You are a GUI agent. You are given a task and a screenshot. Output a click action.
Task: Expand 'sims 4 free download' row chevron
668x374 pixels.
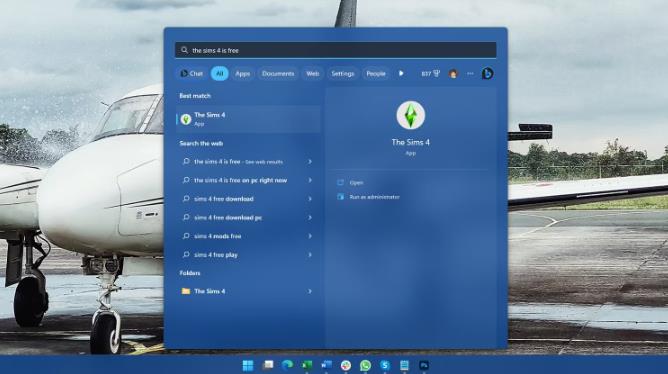click(310, 199)
